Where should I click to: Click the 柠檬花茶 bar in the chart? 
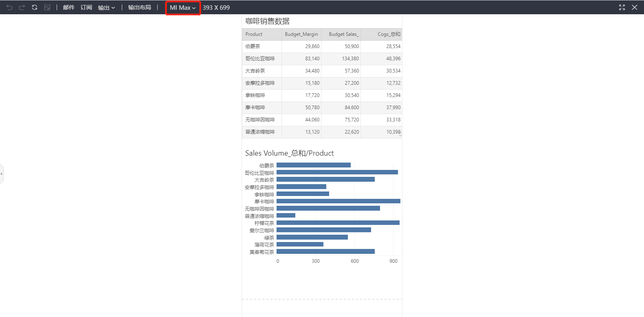338,222
